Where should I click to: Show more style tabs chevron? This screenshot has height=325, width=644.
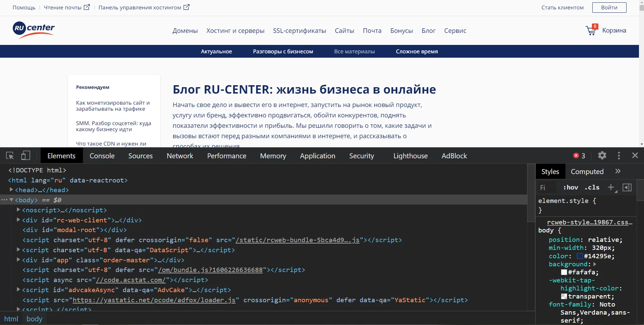[618, 171]
